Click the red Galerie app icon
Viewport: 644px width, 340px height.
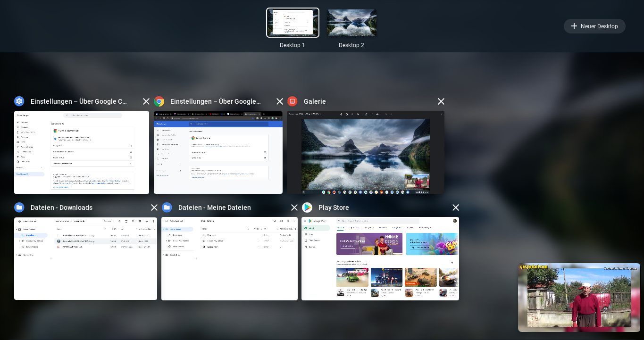(293, 101)
